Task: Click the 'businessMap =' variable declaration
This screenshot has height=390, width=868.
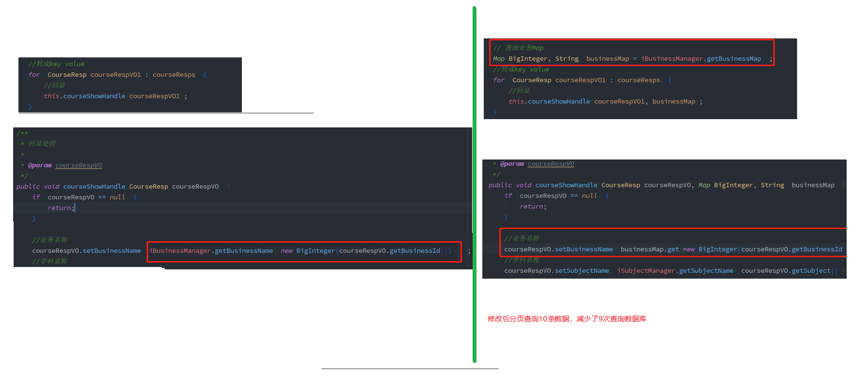Action: tap(611, 58)
